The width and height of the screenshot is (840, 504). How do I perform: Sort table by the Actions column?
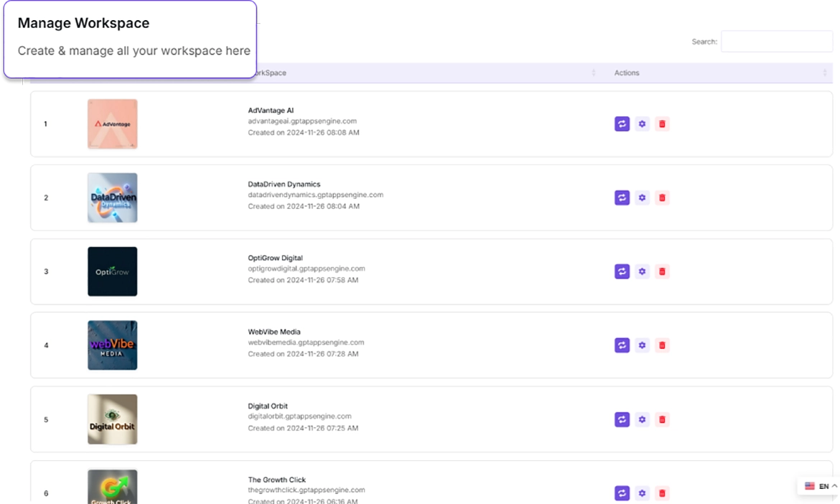[x=824, y=73]
